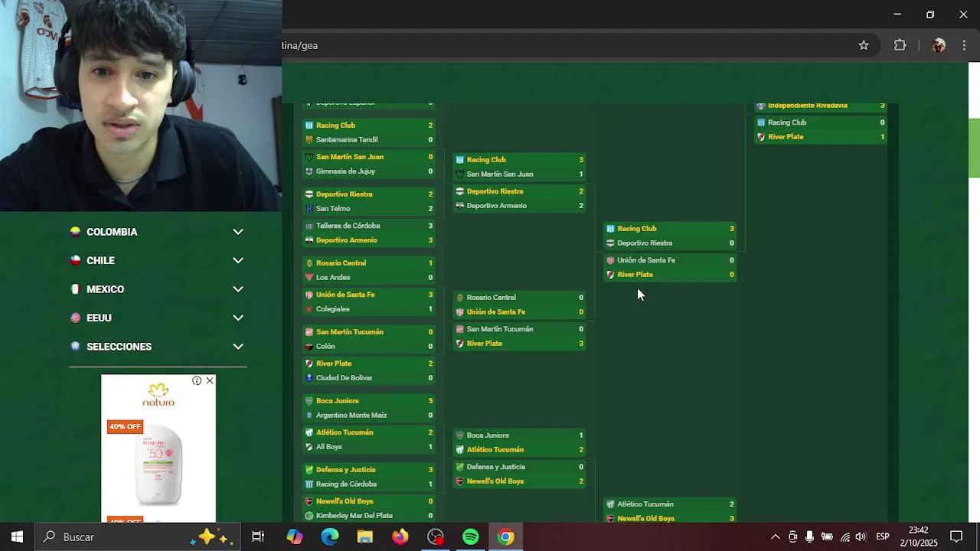Select River Plate versus Ciudad De Bolívar
The height and width of the screenshot is (551, 980).
coord(334,364)
